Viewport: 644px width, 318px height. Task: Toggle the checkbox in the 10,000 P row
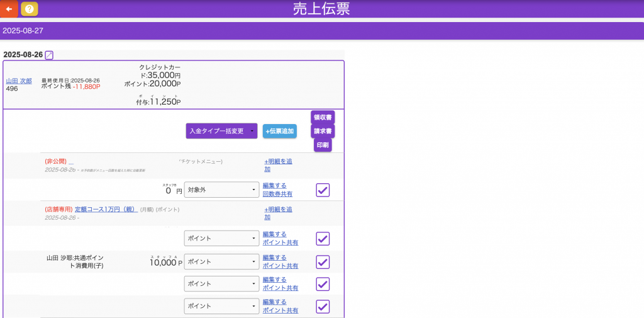click(x=323, y=262)
